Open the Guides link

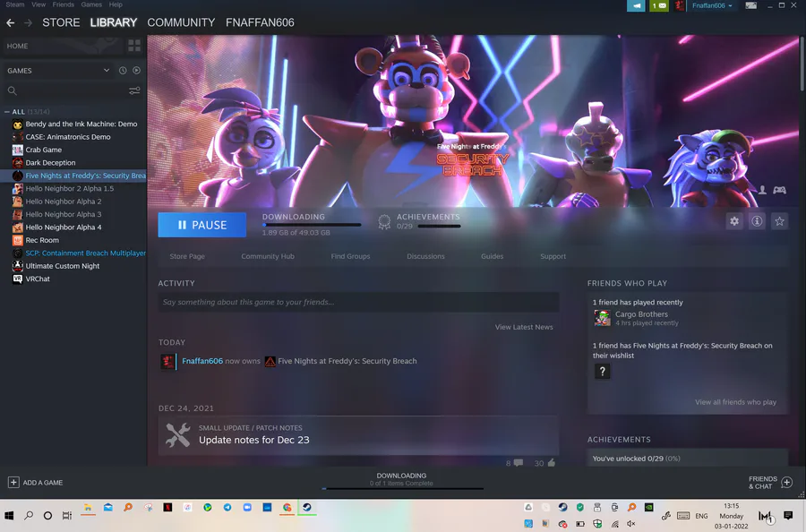[x=492, y=256]
